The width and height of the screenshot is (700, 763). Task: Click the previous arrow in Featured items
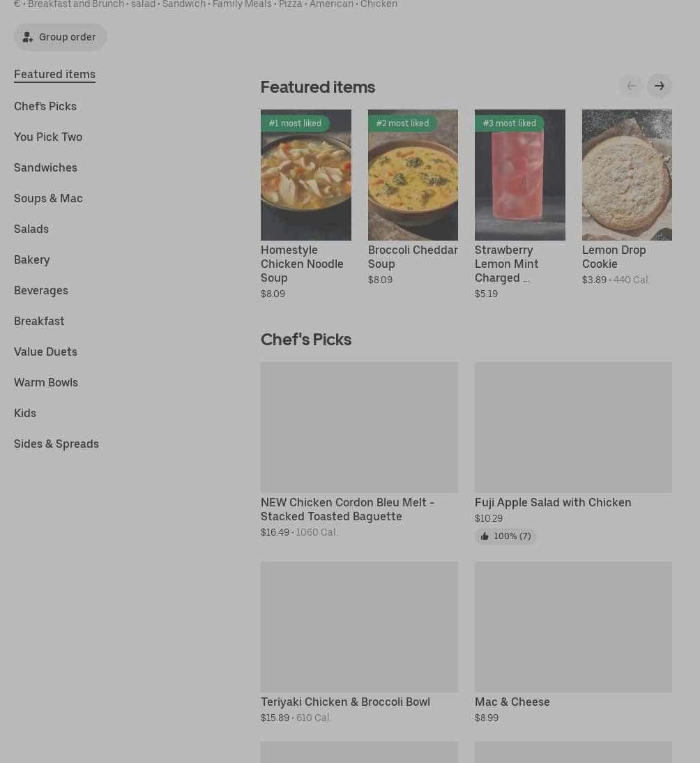click(x=632, y=86)
